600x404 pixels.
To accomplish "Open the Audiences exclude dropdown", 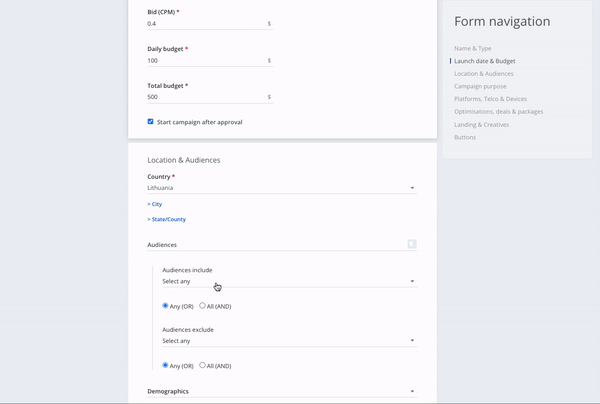I will [290, 340].
